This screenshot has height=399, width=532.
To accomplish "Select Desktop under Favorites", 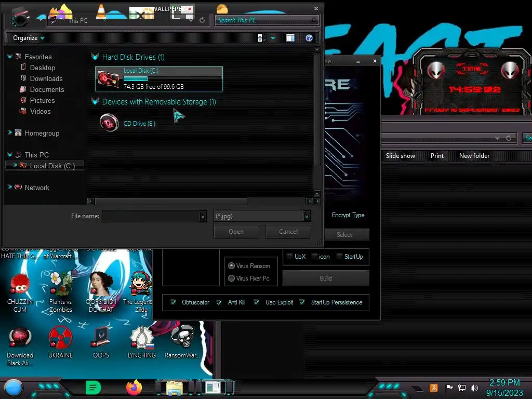I will pyautogui.click(x=43, y=68).
